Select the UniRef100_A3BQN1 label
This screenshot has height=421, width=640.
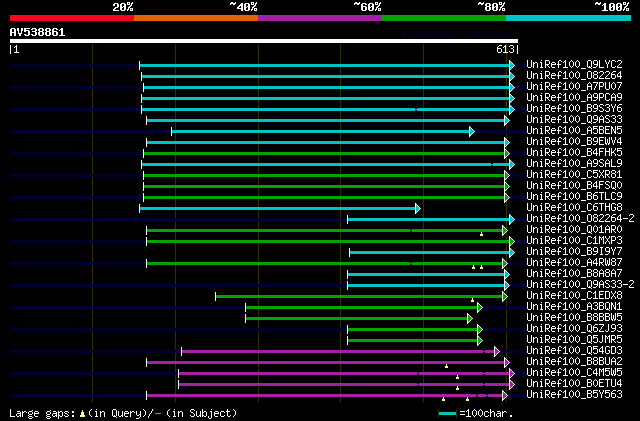point(574,306)
